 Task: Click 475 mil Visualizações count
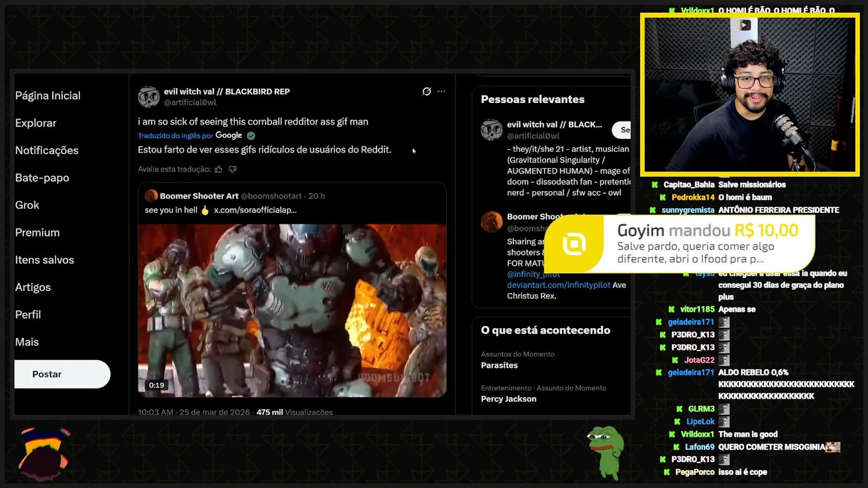pyautogui.click(x=294, y=412)
